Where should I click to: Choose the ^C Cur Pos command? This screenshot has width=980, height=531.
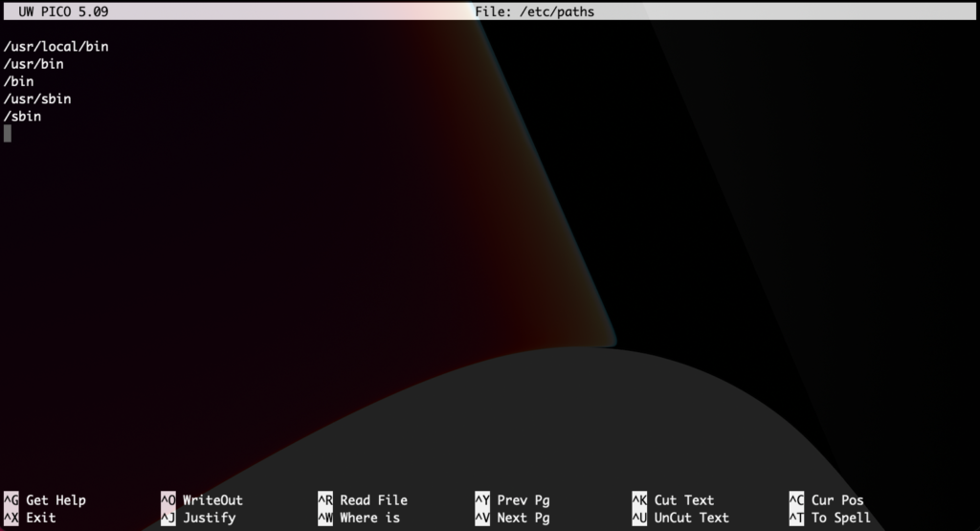[826, 500]
